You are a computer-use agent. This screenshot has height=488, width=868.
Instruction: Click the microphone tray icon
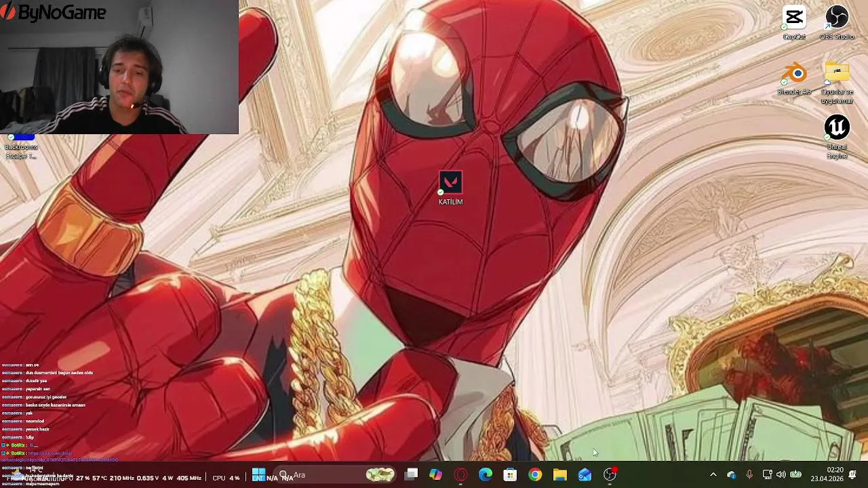[x=749, y=475]
